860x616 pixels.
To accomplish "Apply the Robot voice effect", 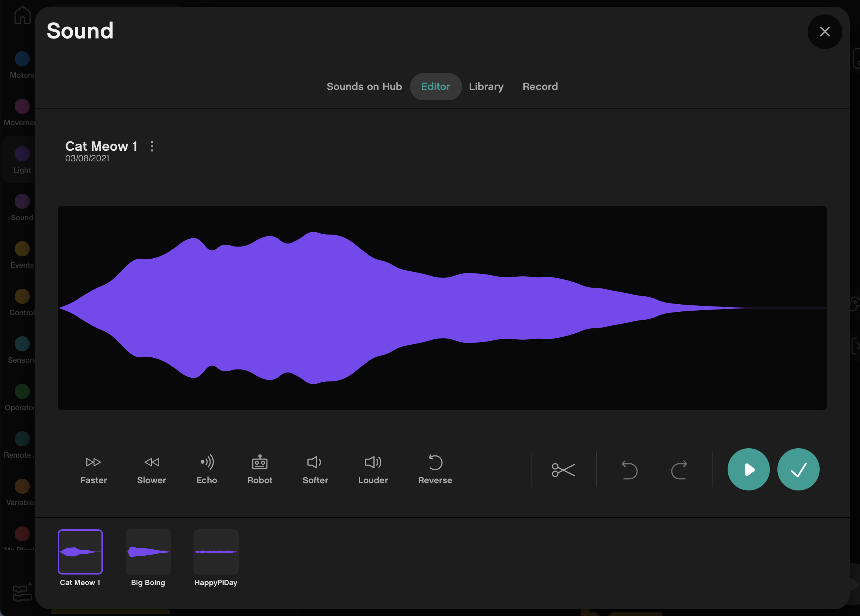I will 260,469.
